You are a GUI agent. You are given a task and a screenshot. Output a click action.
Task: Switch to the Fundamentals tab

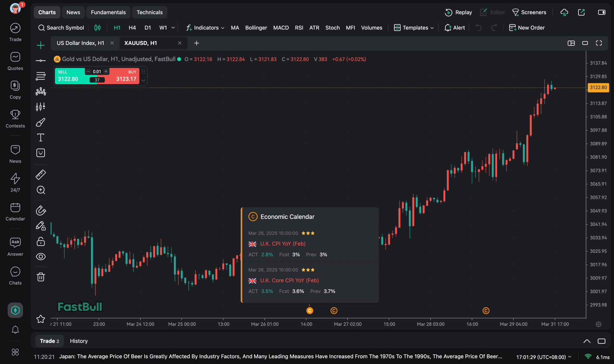point(108,12)
